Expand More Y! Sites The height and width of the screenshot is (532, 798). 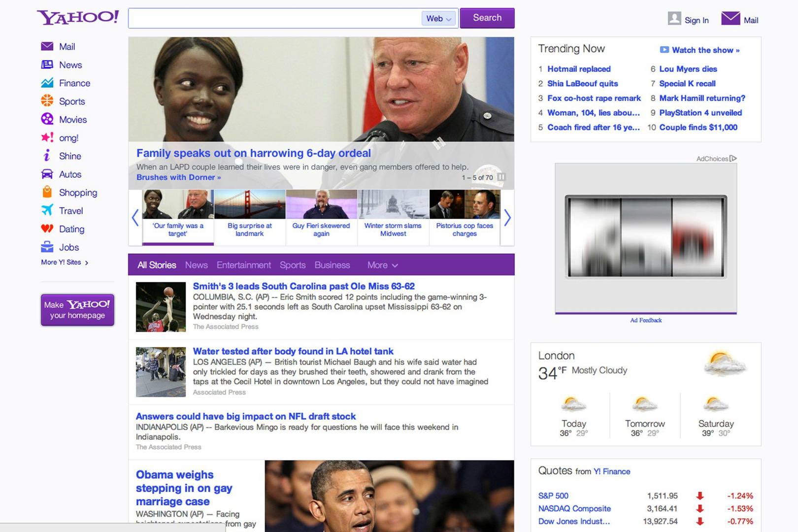click(x=65, y=262)
